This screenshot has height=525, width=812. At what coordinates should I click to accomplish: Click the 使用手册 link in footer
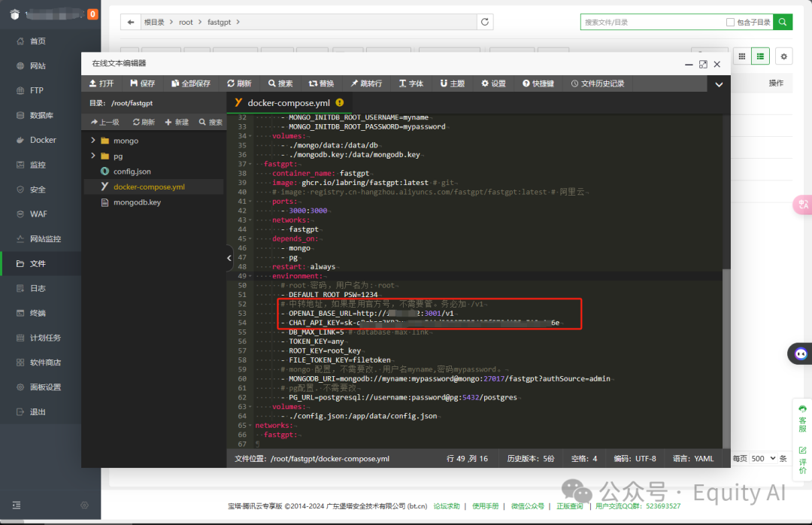(x=485, y=506)
